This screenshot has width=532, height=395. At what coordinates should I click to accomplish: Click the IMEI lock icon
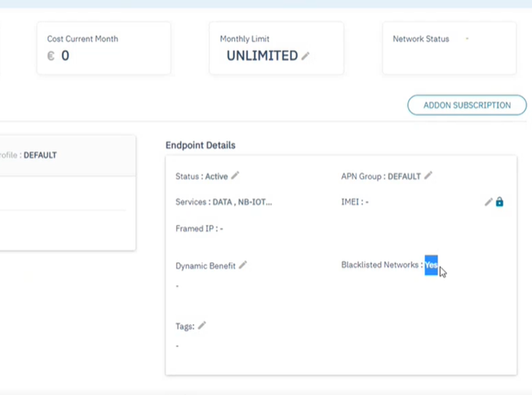tap(499, 202)
